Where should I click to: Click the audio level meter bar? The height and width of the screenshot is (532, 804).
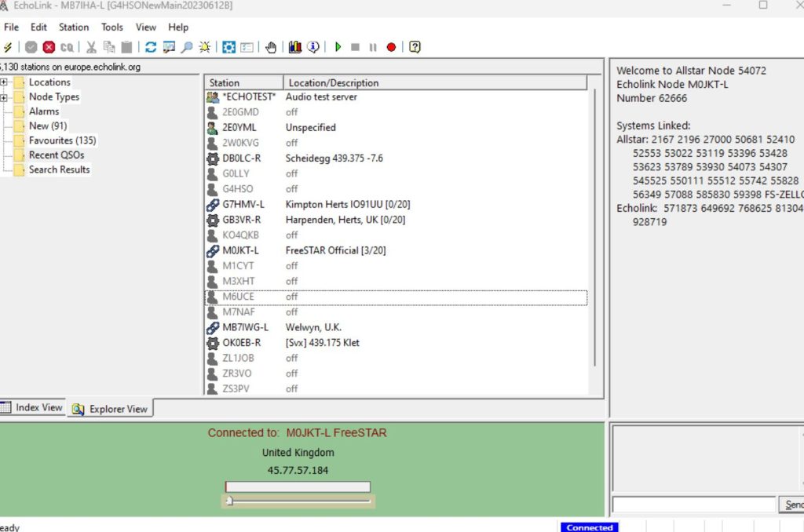298,486
